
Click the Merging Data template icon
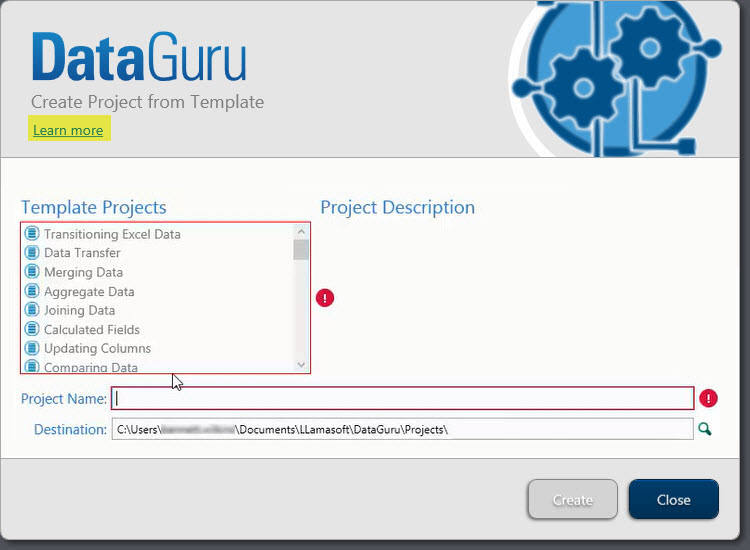[32, 272]
